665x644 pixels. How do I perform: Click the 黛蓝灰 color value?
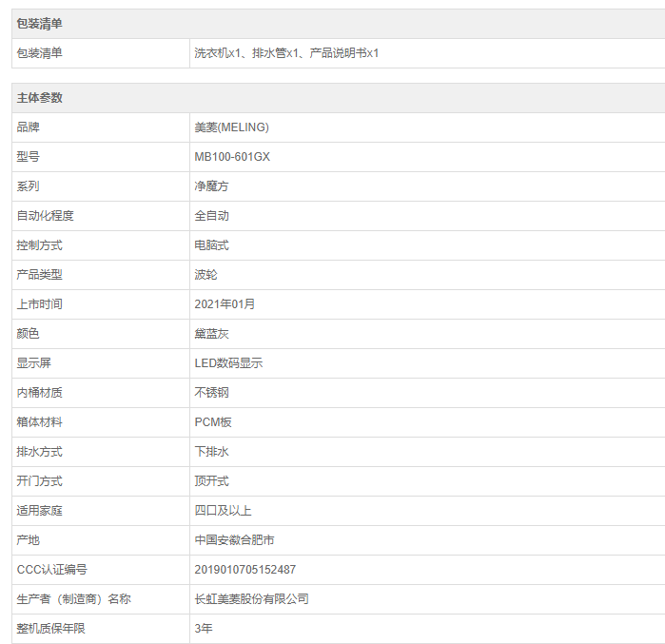pyautogui.click(x=211, y=334)
